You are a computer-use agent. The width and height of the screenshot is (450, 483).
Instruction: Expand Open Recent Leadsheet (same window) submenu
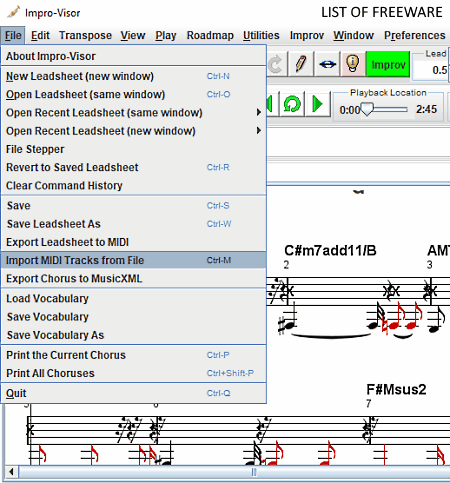coord(133,113)
